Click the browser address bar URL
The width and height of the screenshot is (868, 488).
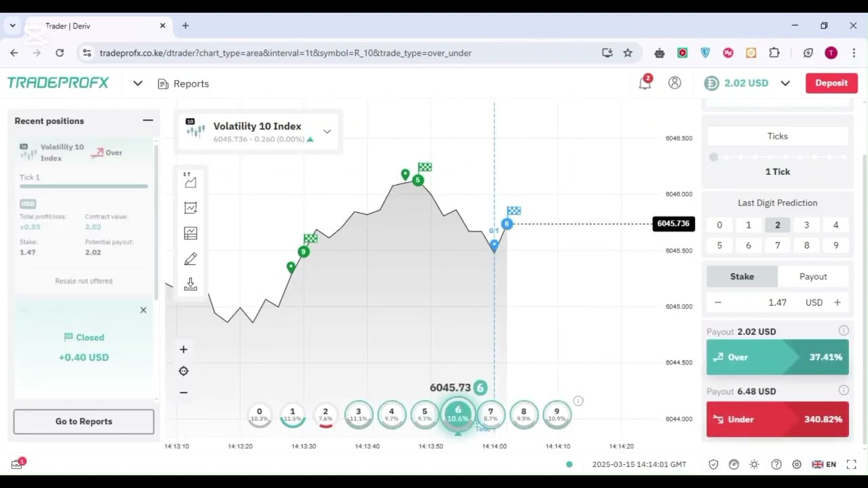(285, 53)
